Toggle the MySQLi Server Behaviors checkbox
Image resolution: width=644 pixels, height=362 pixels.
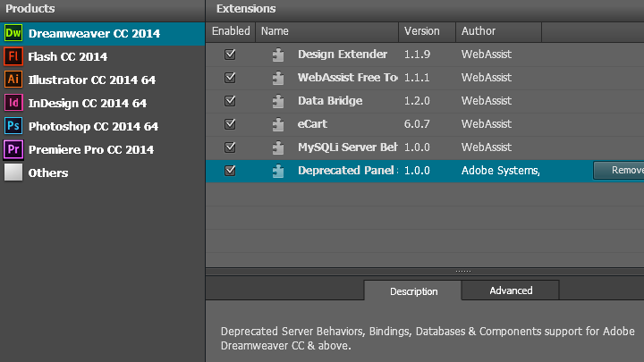click(230, 147)
